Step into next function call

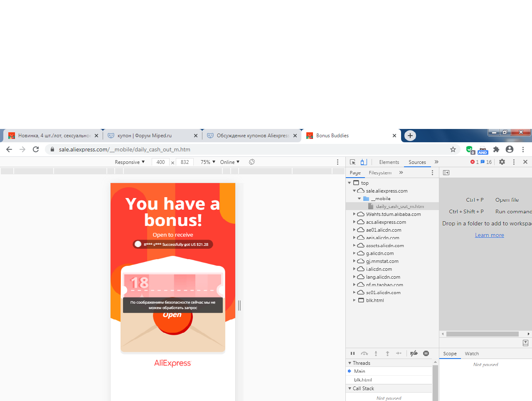(x=376, y=354)
